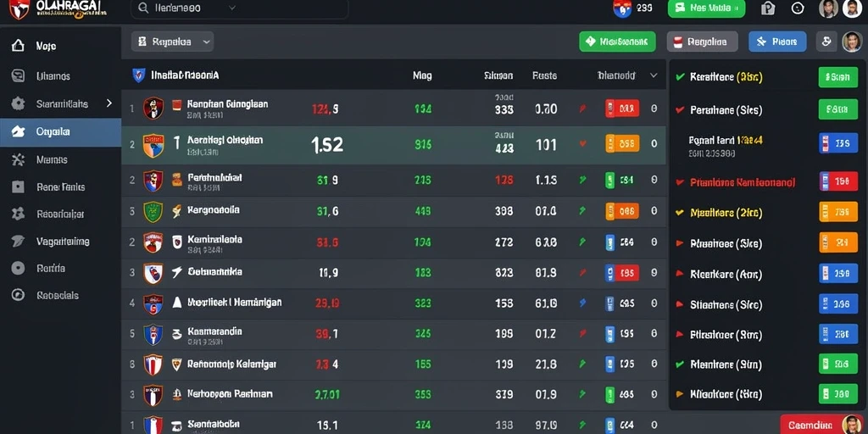Click the Rafiaoaola Kalamgar team crest
The height and width of the screenshot is (434, 868).
coord(153,364)
